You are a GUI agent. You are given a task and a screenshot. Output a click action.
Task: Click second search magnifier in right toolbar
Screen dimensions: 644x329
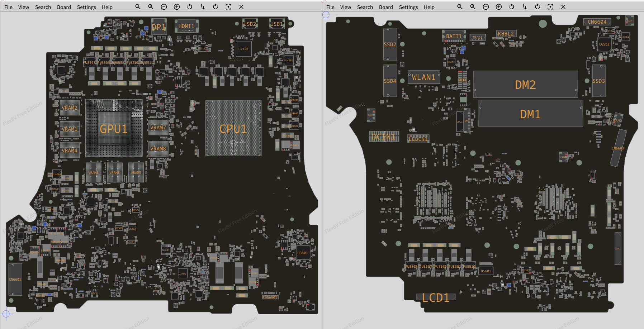pos(473,7)
